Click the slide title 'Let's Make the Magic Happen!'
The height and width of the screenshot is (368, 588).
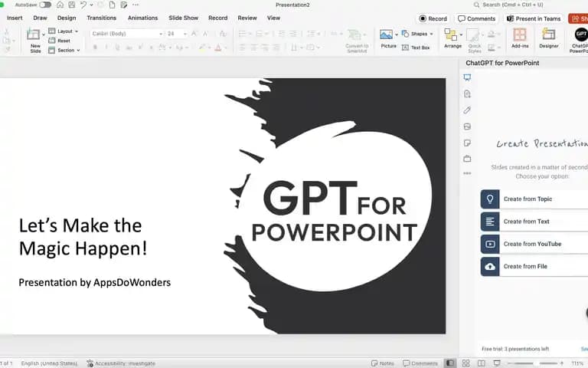(x=83, y=237)
